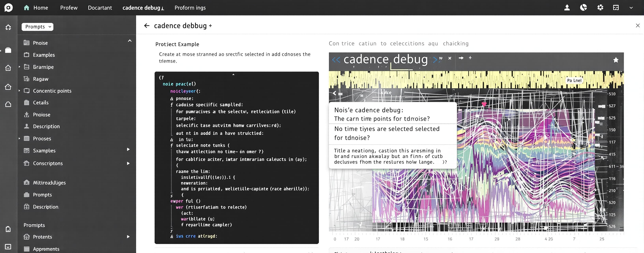Click the right arrow in the chart header
644x253 pixels.
click(461, 58)
